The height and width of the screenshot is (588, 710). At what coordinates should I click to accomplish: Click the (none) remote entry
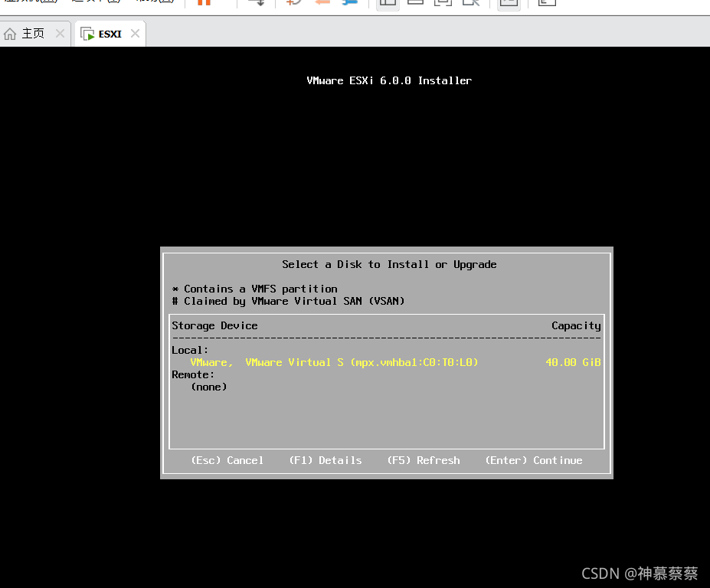(209, 387)
